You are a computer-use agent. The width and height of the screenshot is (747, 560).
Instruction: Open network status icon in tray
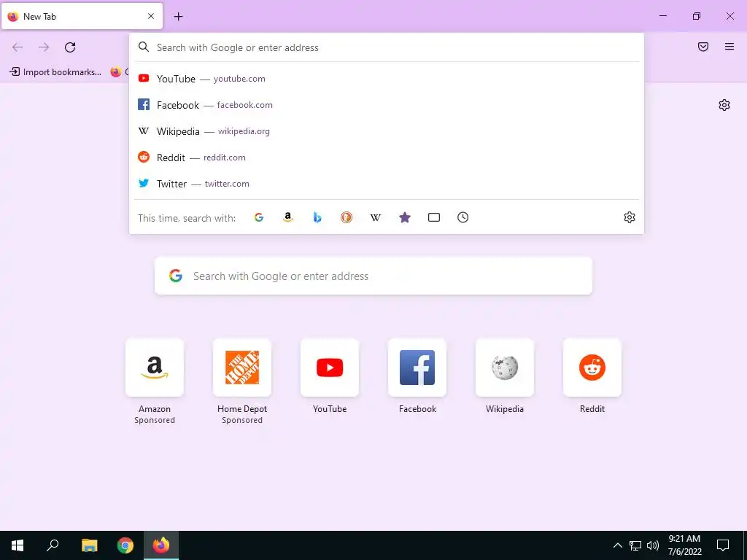(635, 545)
